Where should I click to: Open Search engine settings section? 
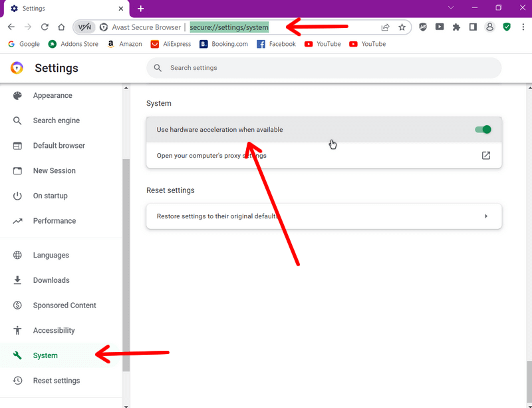click(x=57, y=120)
